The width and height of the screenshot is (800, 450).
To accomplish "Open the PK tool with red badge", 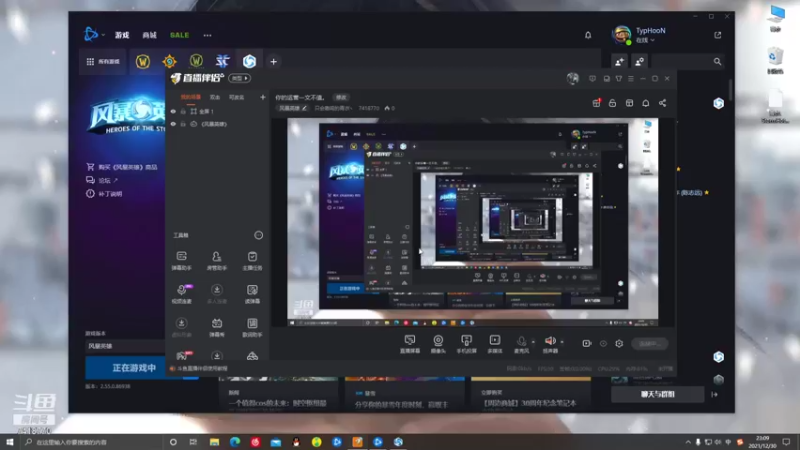I will [182, 356].
